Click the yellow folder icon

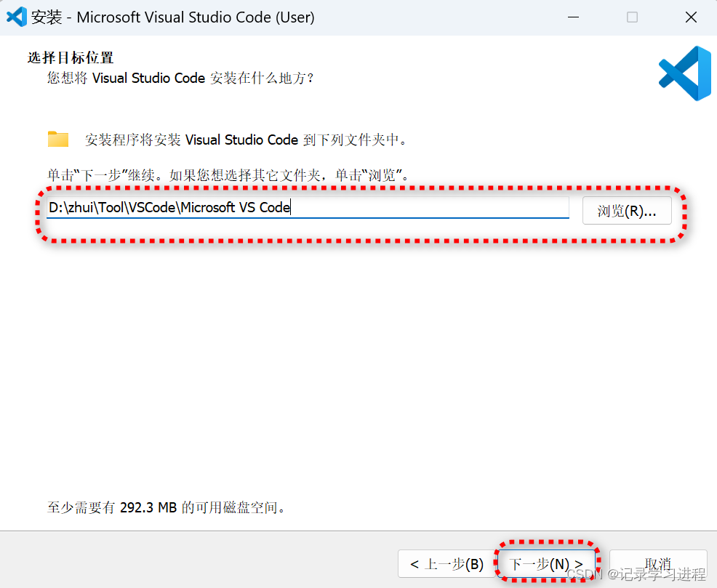(x=58, y=139)
